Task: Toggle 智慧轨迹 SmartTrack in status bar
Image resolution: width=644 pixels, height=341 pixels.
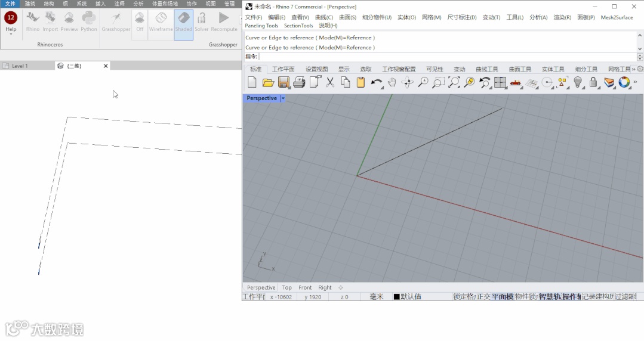Action: 550,297
